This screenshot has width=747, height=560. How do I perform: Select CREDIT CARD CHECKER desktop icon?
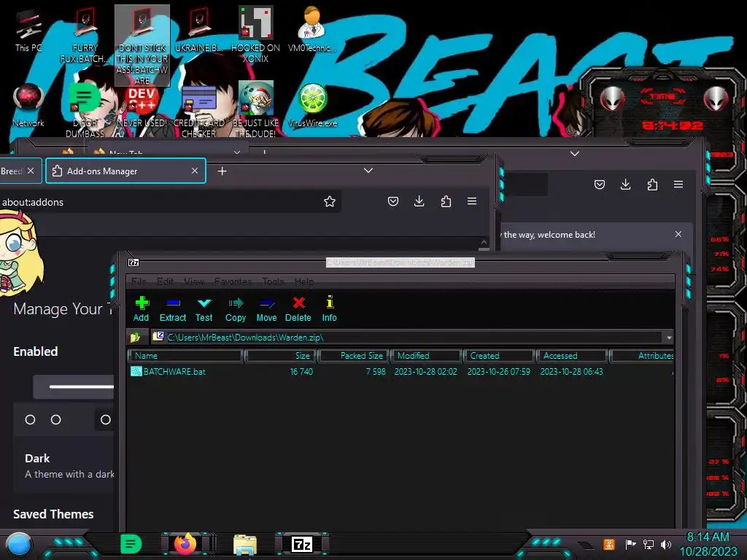click(198, 111)
